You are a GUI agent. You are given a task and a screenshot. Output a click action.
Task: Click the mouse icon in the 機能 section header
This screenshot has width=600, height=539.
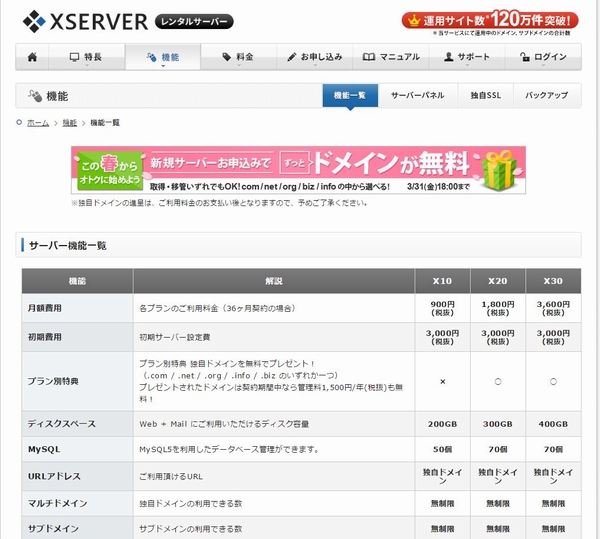pos(35,96)
